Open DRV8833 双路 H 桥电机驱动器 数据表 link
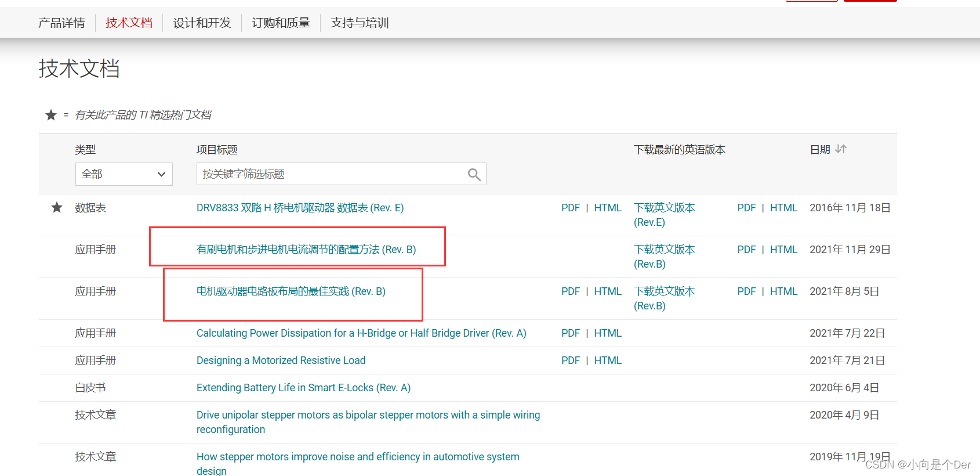The width and height of the screenshot is (980, 476). pyautogui.click(x=300, y=208)
